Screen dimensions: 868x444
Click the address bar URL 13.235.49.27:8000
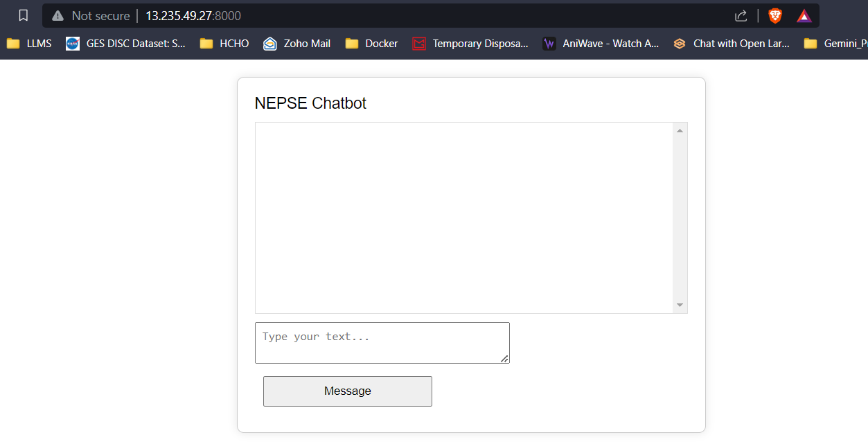(x=193, y=15)
